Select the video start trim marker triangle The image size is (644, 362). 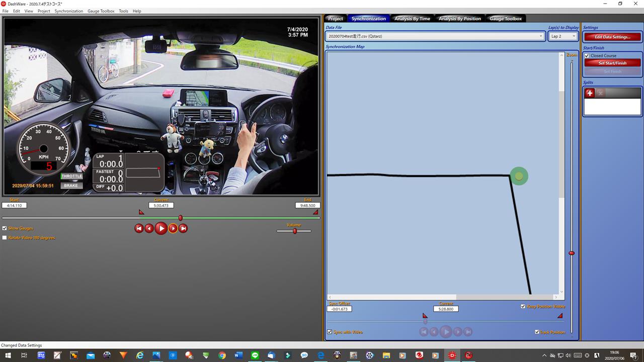click(x=141, y=212)
